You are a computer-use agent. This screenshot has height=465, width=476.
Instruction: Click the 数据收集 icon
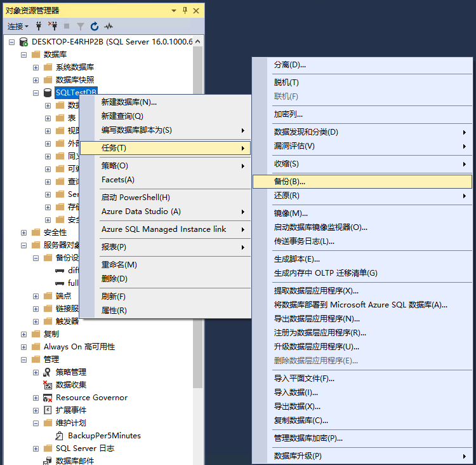coord(48,385)
